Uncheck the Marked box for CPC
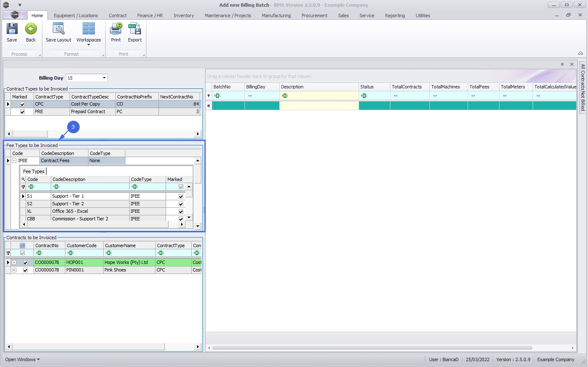588x367 pixels. (x=23, y=104)
